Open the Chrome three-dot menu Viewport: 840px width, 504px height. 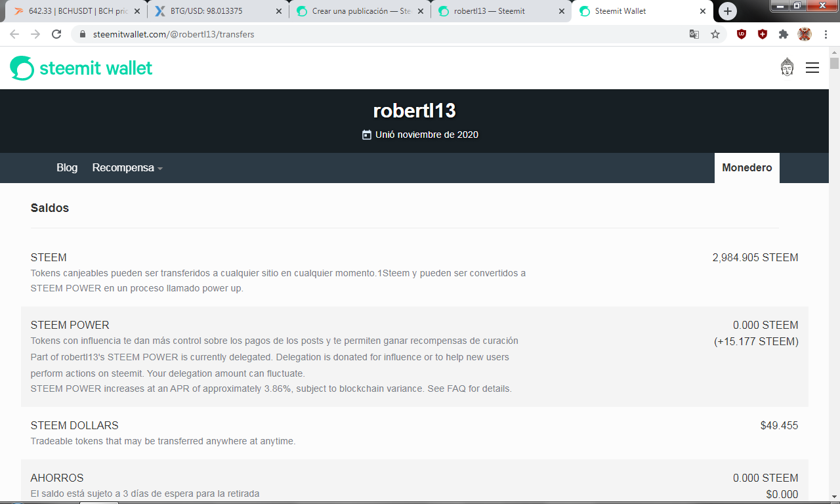(826, 34)
